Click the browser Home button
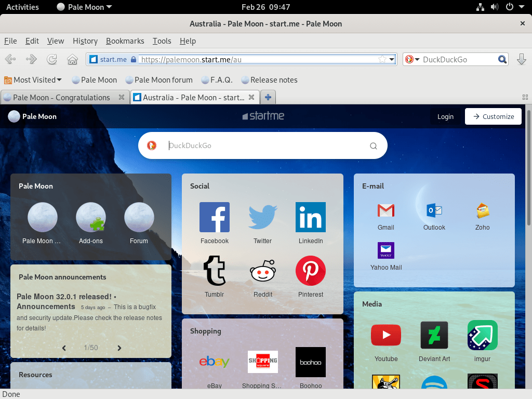532x399 pixels. tap(72, 59)
